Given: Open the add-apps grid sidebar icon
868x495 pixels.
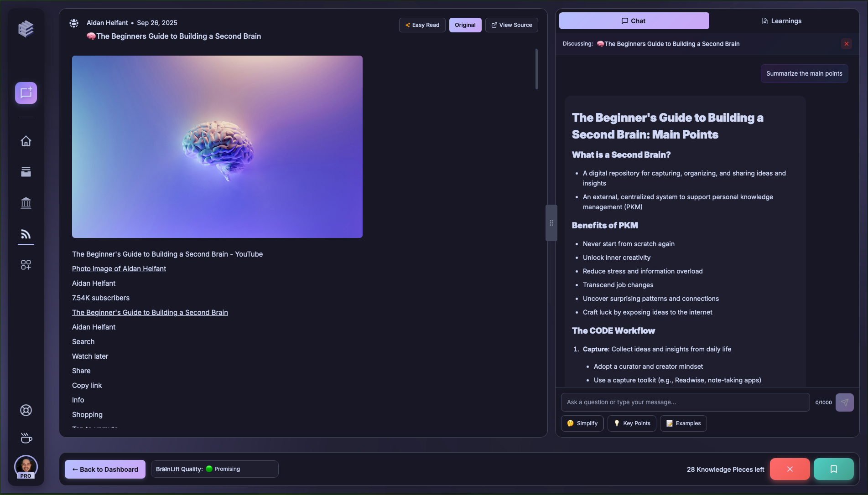Looking at the screenshot, I should 26,264.
